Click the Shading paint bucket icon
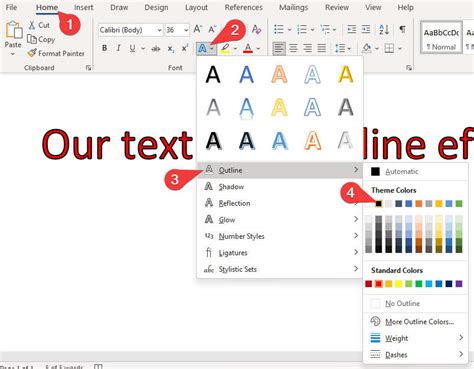This screenshot has width=474, height=369. tap(367, 49)
